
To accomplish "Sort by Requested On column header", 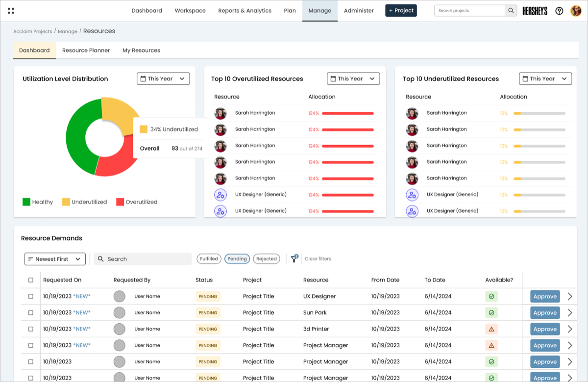I will click(62, 280).
